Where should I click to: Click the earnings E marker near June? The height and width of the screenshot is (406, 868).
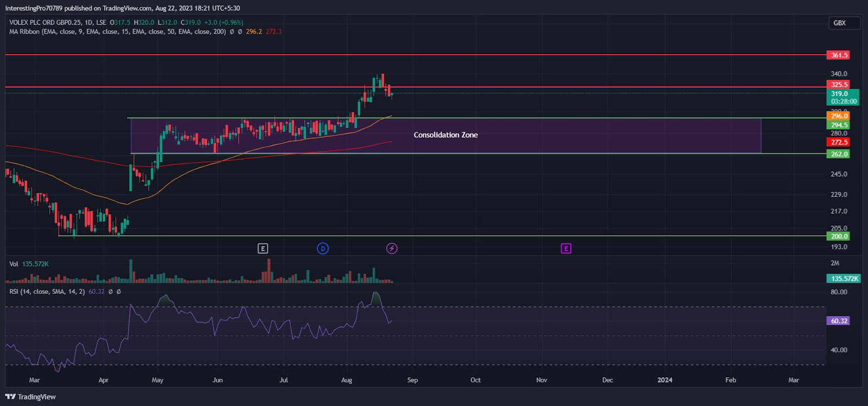(x=263, y=248)
